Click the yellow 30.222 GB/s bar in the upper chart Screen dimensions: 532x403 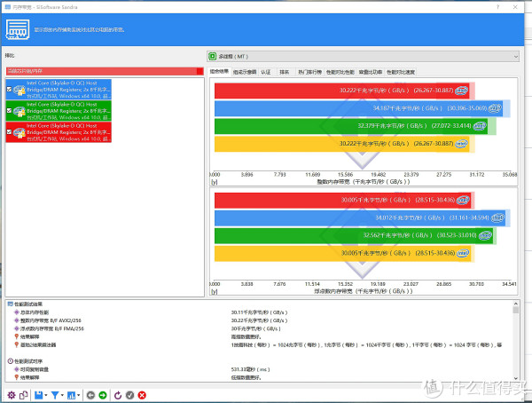(x=342, y=144)
